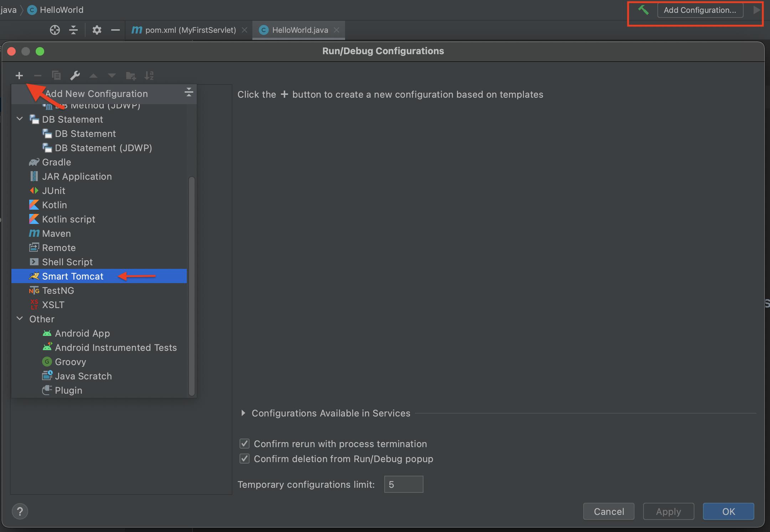Toggle Confirm rerun with process termination

pos(245,444)
